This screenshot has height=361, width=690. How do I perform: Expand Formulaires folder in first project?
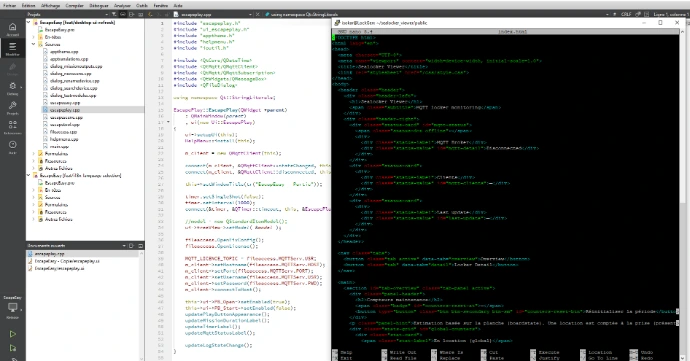[x=34, y=154]
